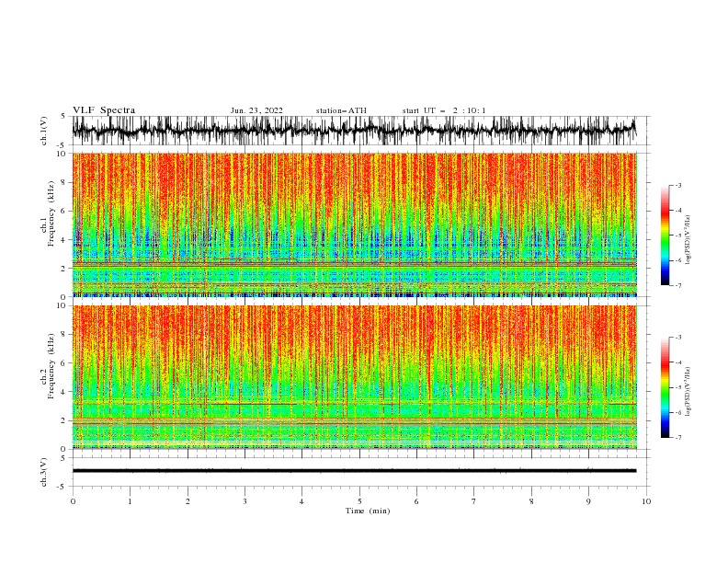Click the "2" tick on the time axis
Image resolution: width=728 pixels, height=563 pixels.
pos(188,501)
